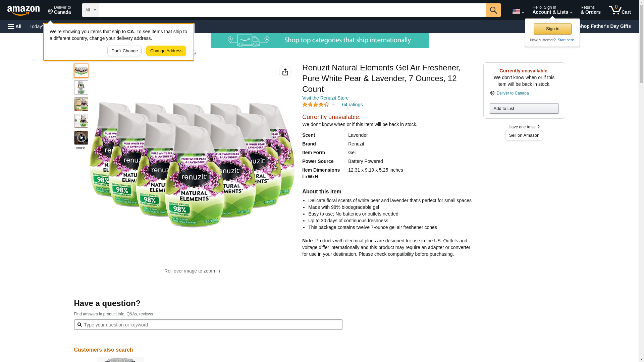This screenshot has width=644, height=362.
Task: Visit the Renuzit Store link
Action: click(x=325, y=98)
